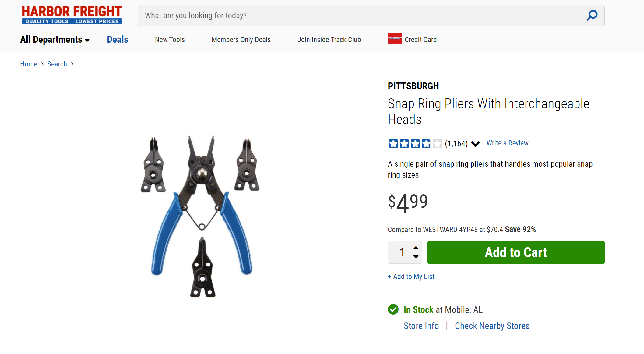The width and height of the screenshot is (644, 354).
Task: Select Join Inside Track Club
Action: click(x=329, y=40)
